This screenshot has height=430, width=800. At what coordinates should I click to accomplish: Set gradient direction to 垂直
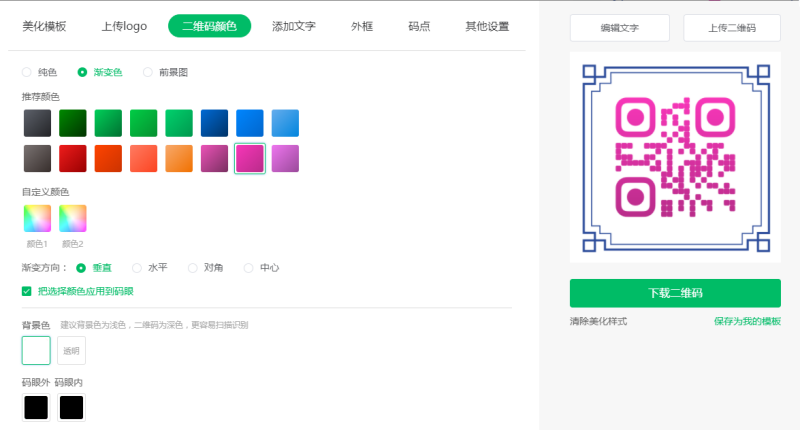pyautogui.click(x=81, y=268)
